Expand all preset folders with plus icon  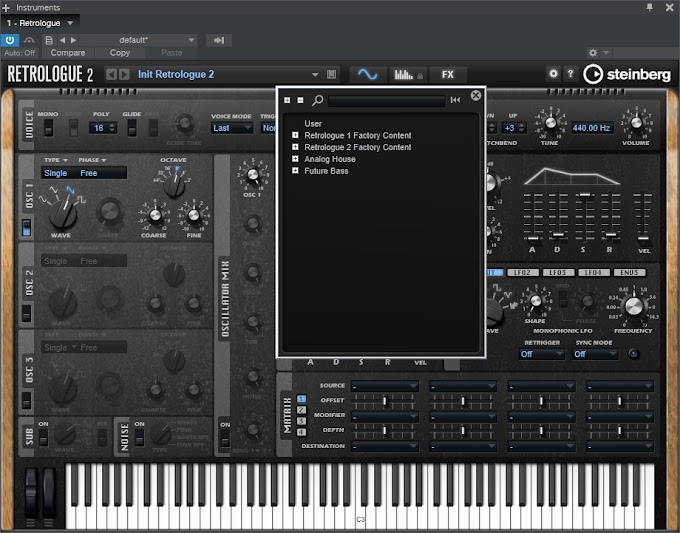(x=287, y=100)
